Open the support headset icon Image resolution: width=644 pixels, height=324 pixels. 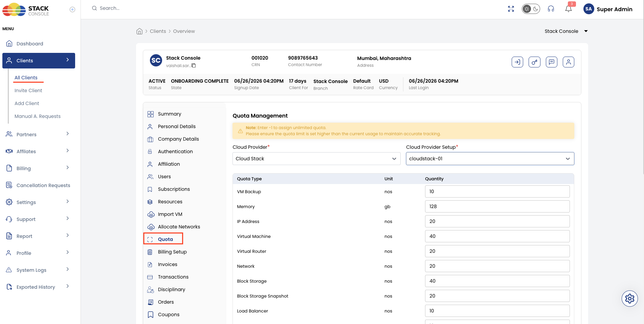click(x=551, y=9)
